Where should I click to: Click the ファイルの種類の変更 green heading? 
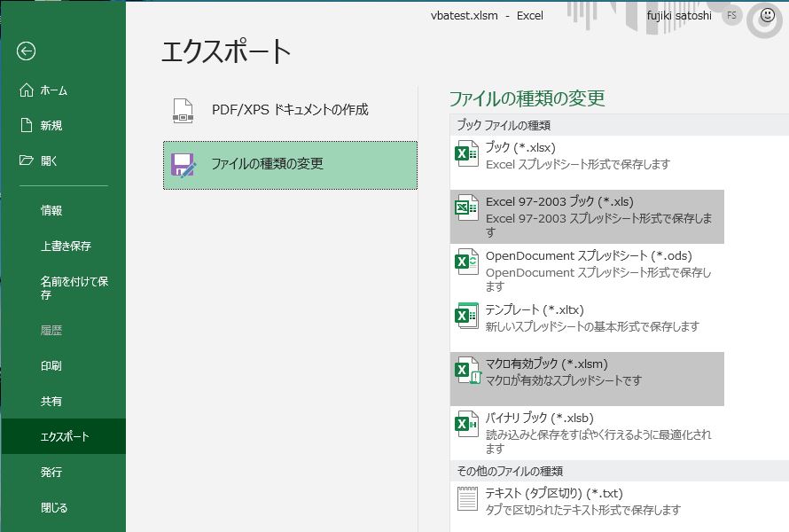coord(527,98)
